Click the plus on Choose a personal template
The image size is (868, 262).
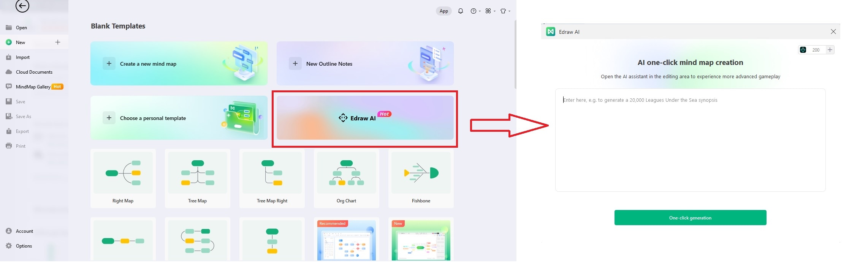point(109,118)
